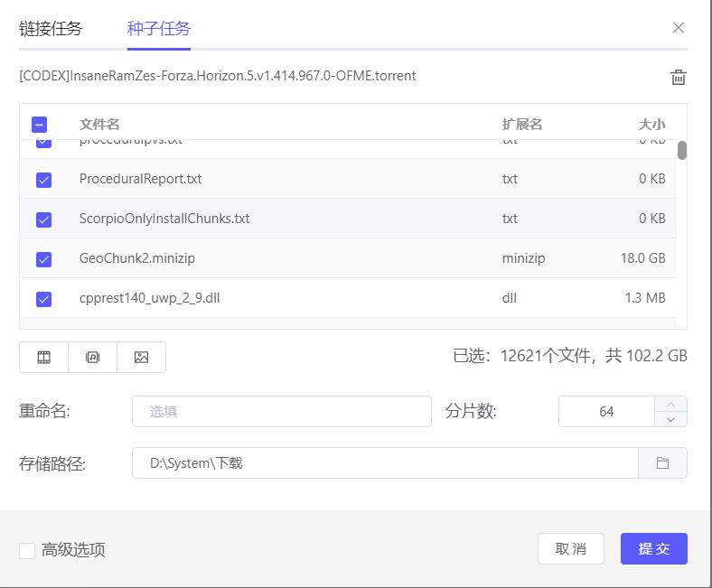Click the minizip extension cell

[x=523, y=258]
